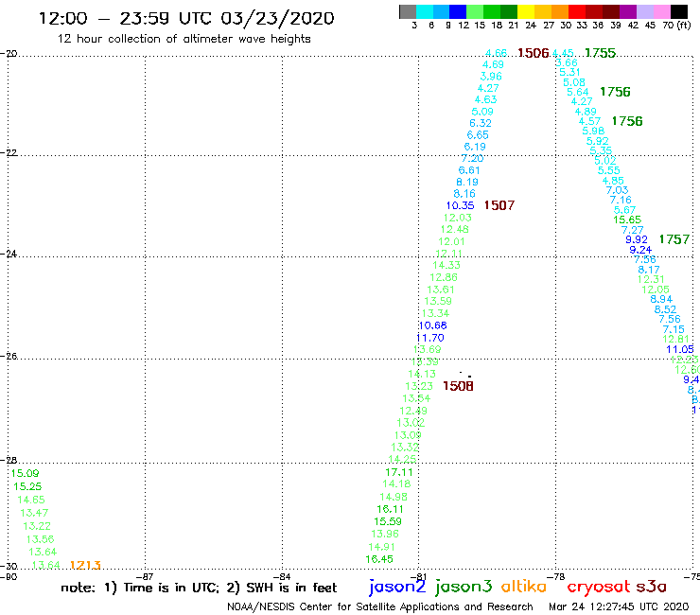The image size is (700, 615).
Task: Click the 15.25 wave height value
Action: pyautogui.click(x=27, y=486)
